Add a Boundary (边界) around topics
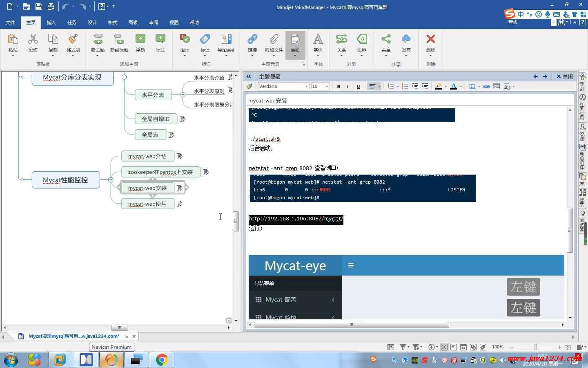Viewport: 588px width, 368px height. (x=362, y=39)
